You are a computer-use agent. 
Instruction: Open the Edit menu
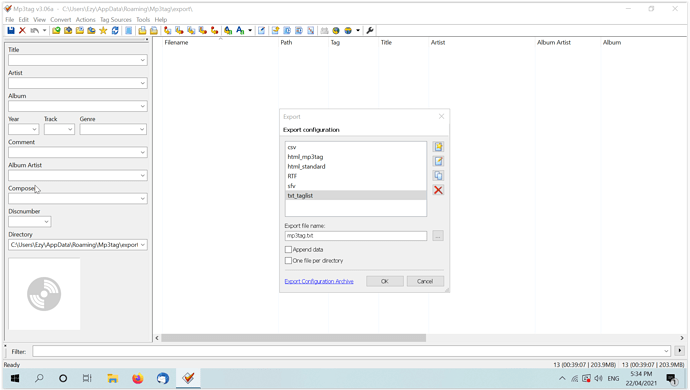click(23, 20)
